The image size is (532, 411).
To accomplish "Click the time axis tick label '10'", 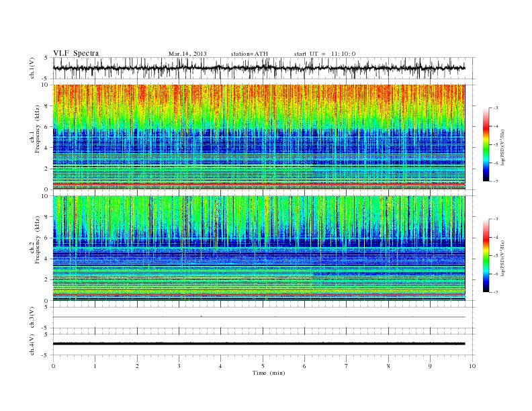I will pyautogui.click(x=472, y=366).
